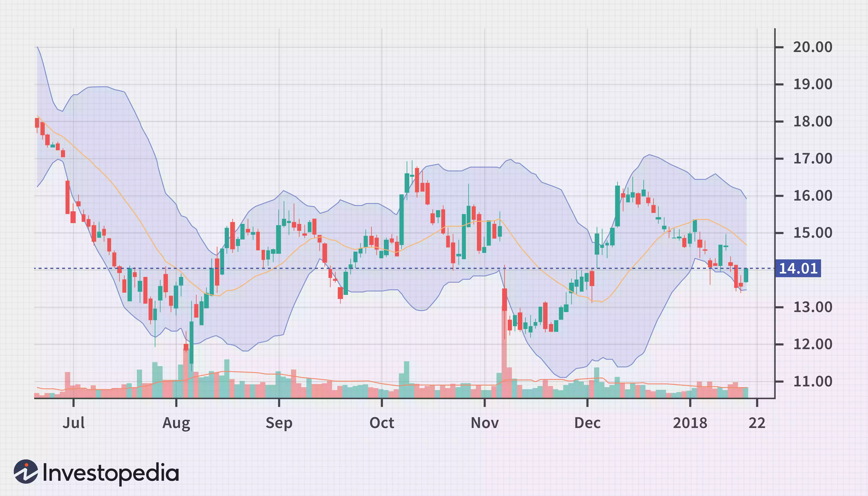Click the Jul date axis label
Image resolution: width=868 pixels, height=496 pixels.
pyautogui.click(x=74, y=423)
